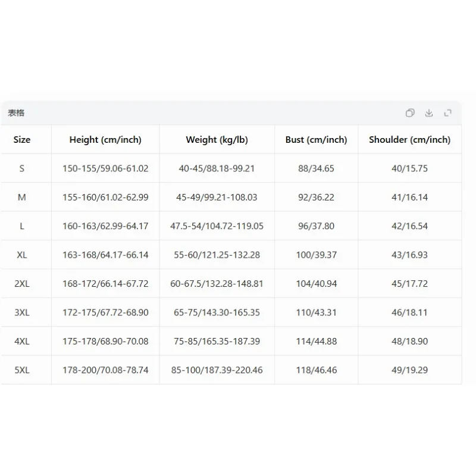476x476 pixels.
Task: Select the Height (cm/inch) column header
Action: point(105,140)
